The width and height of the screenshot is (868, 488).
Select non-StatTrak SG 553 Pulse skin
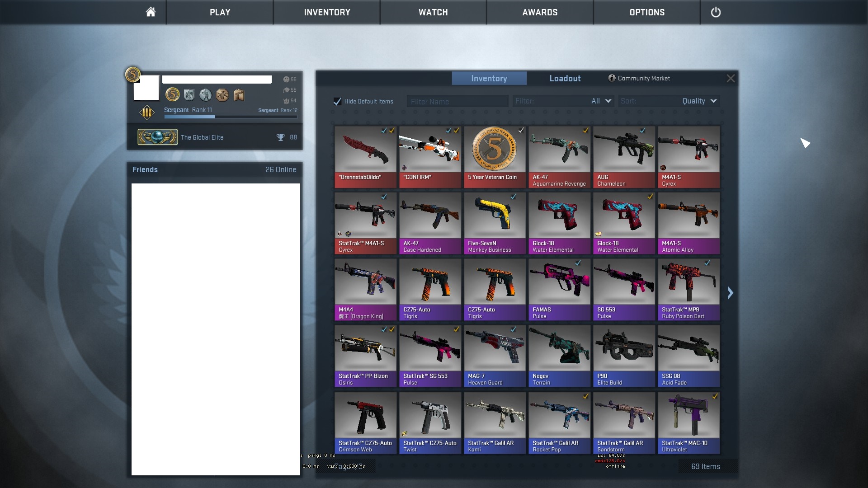tap(624, 290)
